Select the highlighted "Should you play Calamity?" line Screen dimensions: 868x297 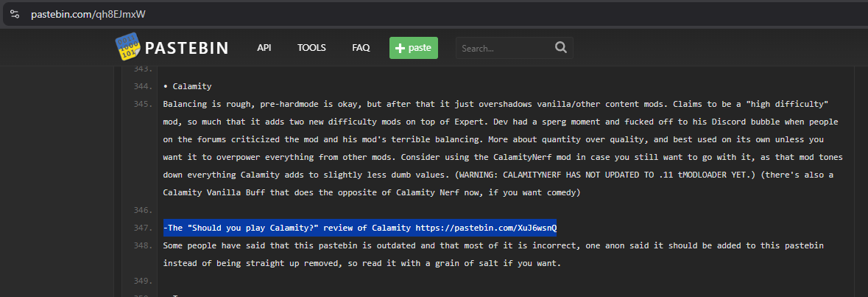[x=360, y=228]
